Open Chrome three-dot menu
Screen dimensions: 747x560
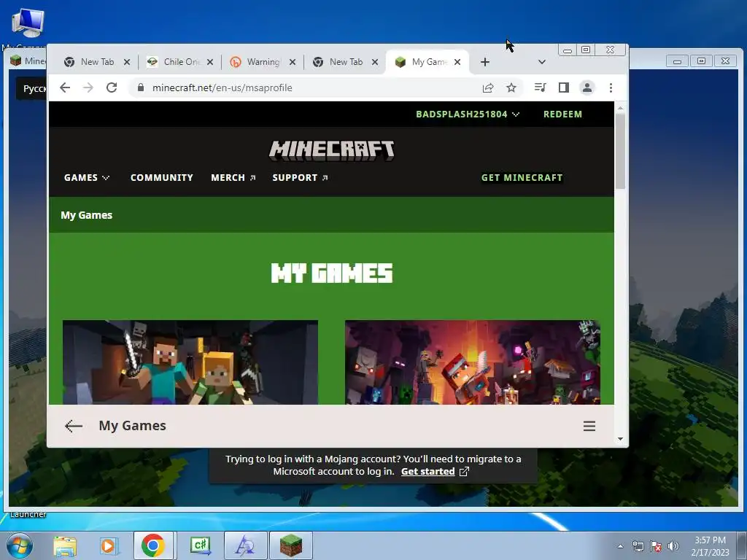(x=611, y=87)
